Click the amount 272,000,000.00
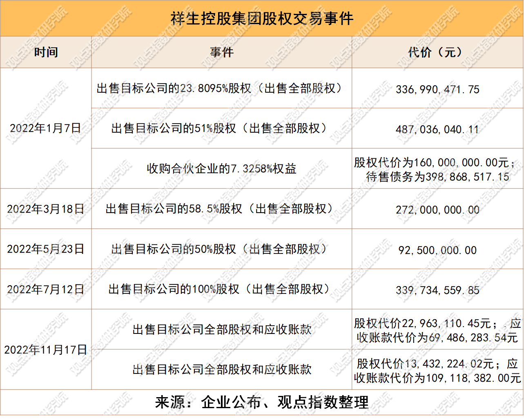This screenshot has width=524, height=420. (437, 210)
